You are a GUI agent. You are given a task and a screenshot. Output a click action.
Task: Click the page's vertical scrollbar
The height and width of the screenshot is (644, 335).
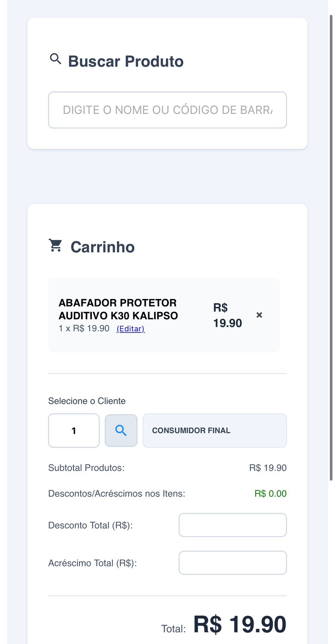[x=331, y=242]
